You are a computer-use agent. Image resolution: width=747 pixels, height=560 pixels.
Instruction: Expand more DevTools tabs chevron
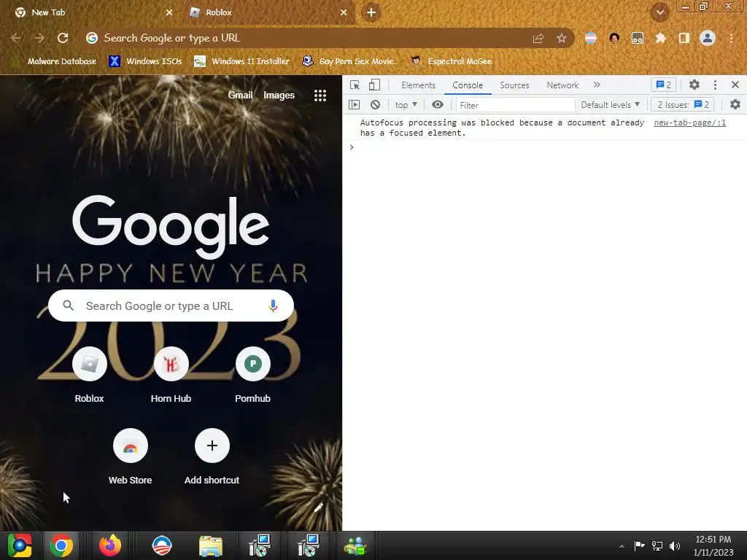point(597,85)
